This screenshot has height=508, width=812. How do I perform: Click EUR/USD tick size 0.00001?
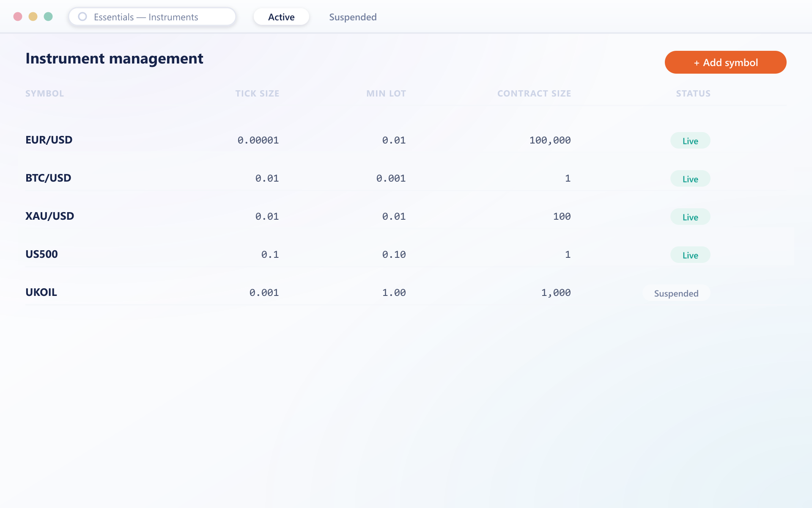pos(258,140)
